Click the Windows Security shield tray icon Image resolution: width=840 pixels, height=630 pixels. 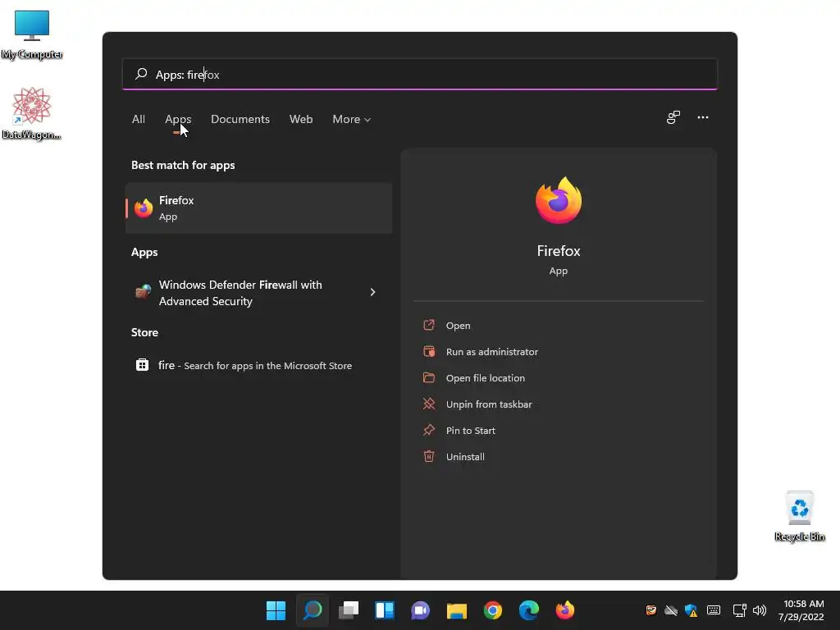[691, 610]
